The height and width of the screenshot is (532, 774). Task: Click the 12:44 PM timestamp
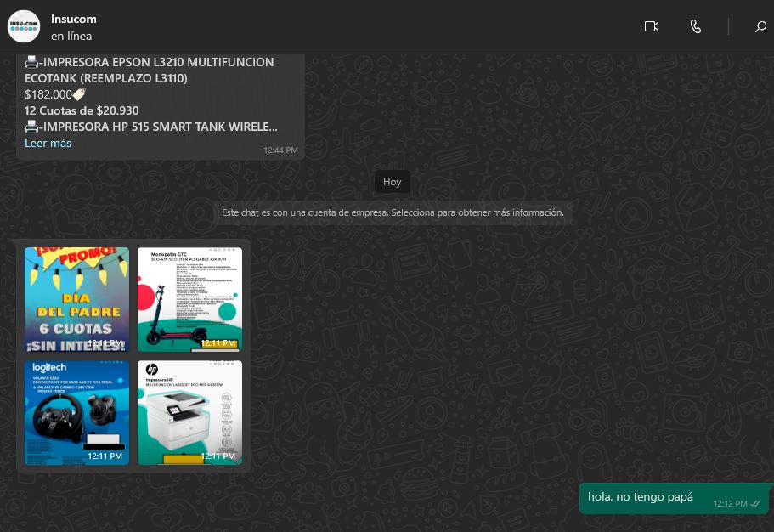point(280,150)
